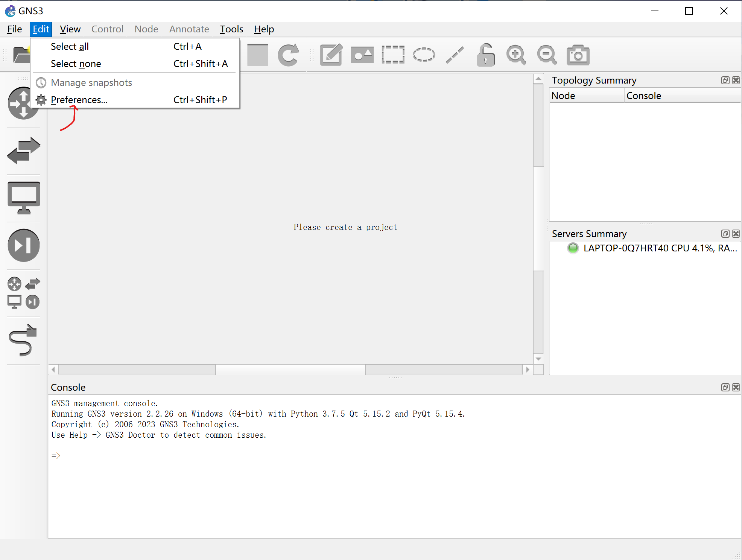Browse security devices icon

pos(23,245)
